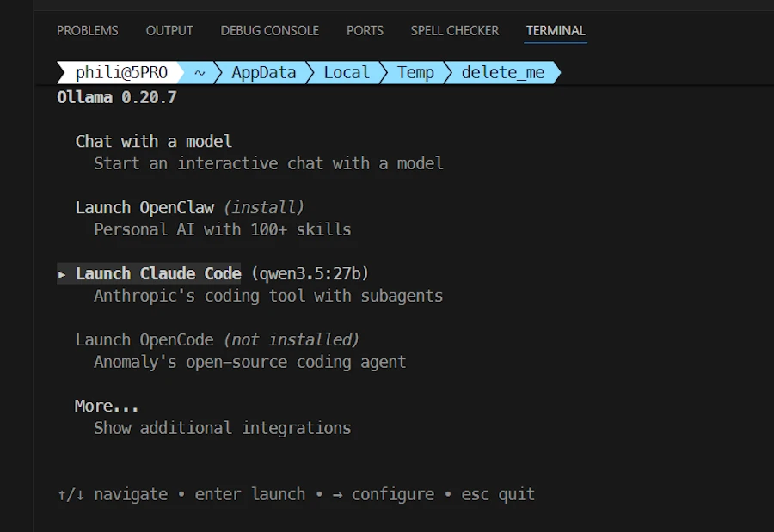Click the (not installed) label for OpenCode
Screen dimensions: 774x532
(x=292, y=340)
